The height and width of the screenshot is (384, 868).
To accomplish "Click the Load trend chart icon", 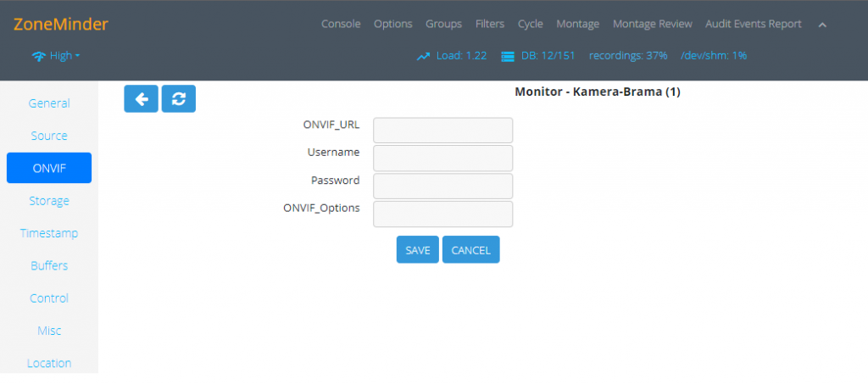I will (424, 56).
